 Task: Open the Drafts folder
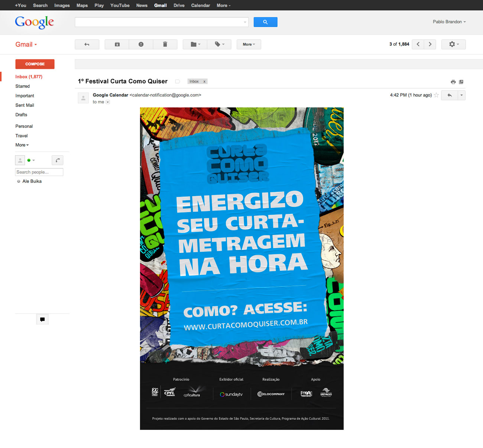coord(21,115)
